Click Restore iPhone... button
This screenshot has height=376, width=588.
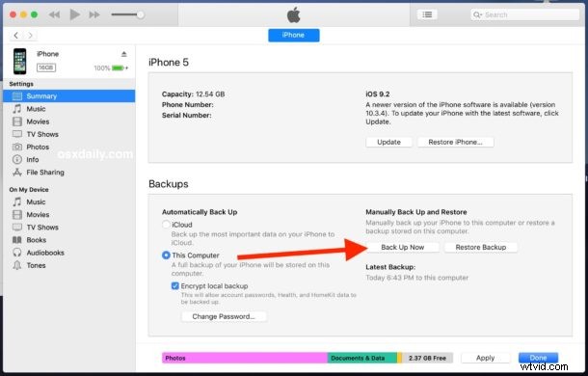click(x=455, y=143)
